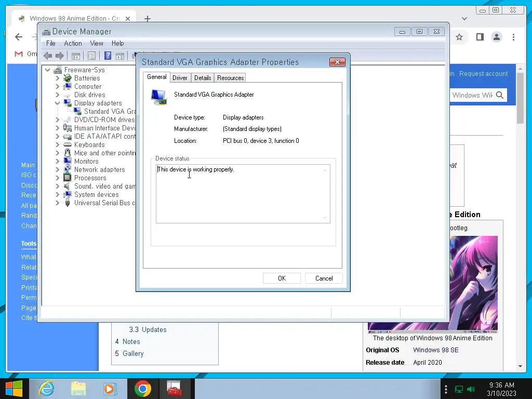532x399 pixels.
Task: Click search magnifier on wiki page
Action: 500,95
